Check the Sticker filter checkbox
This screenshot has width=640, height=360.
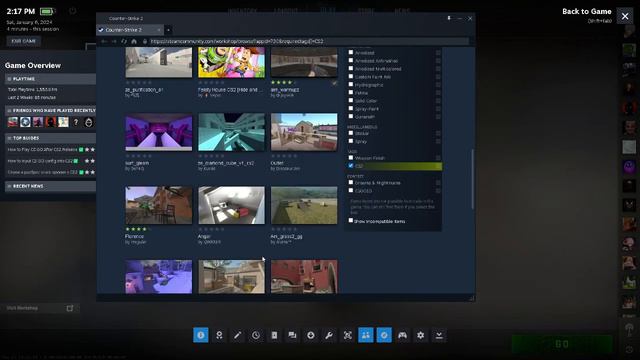coord(351,133)
